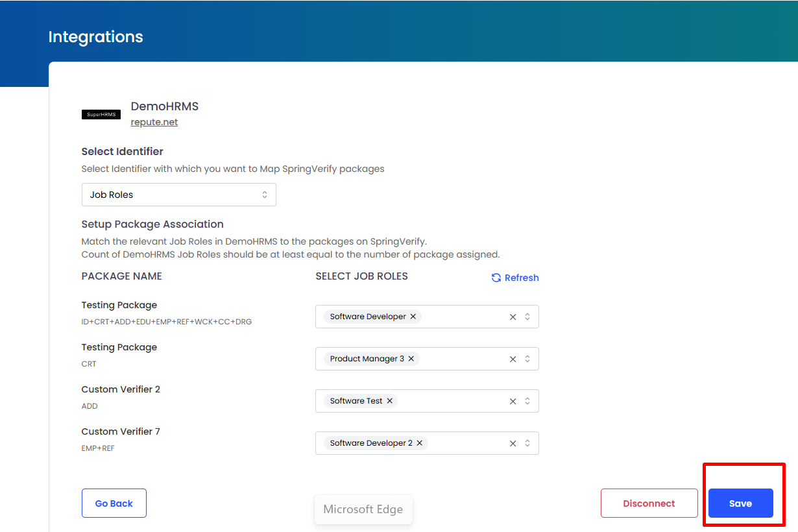Click inside Software Test job roles field
Viewport: 798px width, 532px height.
[448, 401]
